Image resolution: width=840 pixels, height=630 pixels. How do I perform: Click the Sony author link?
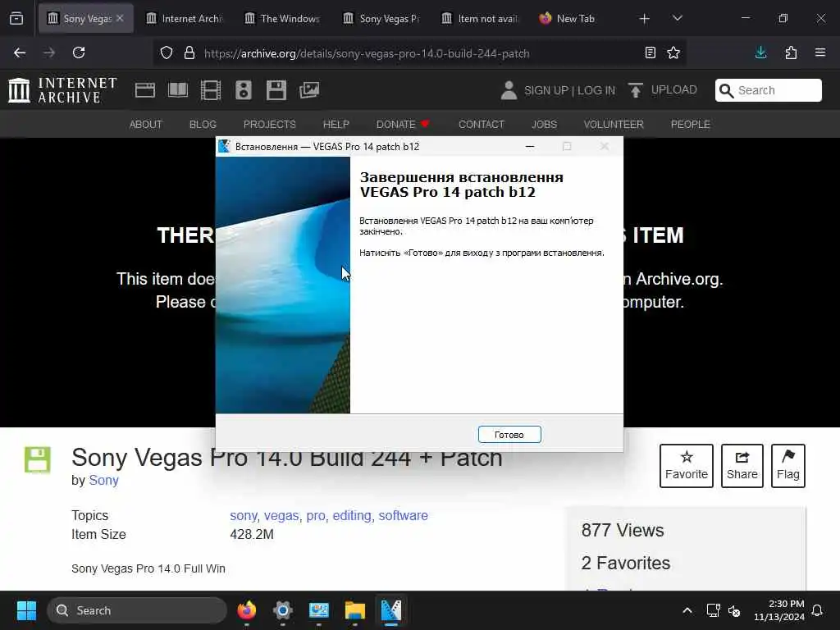click(x=103, y=480)
